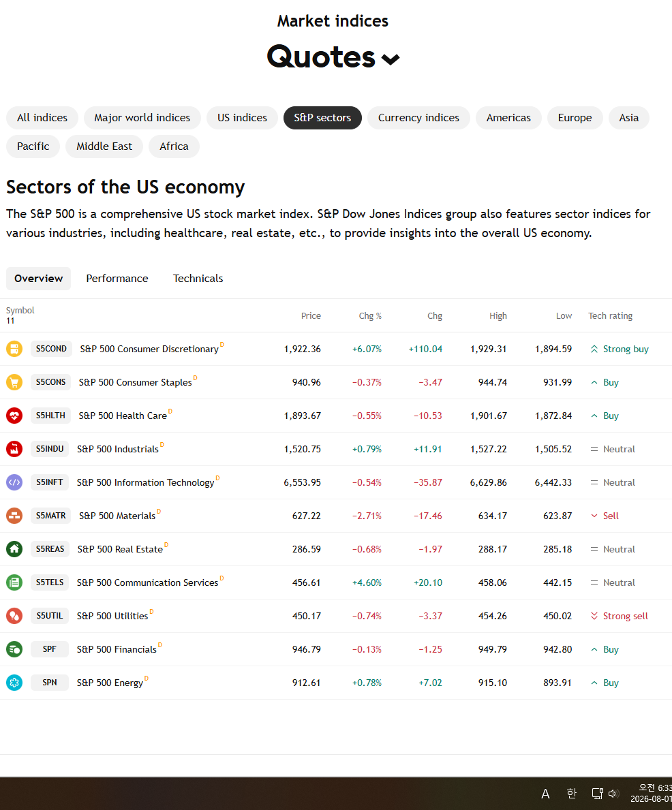This screenshot has height=810, width=672.
Task: Sort by the Chg % column header
Action: pyautogui.click(x=370, y=315)
